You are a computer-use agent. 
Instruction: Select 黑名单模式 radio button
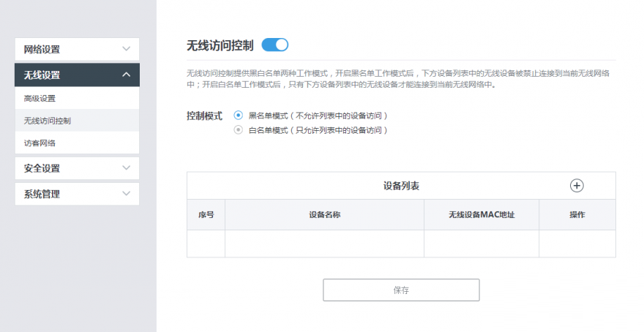point(238,116)
